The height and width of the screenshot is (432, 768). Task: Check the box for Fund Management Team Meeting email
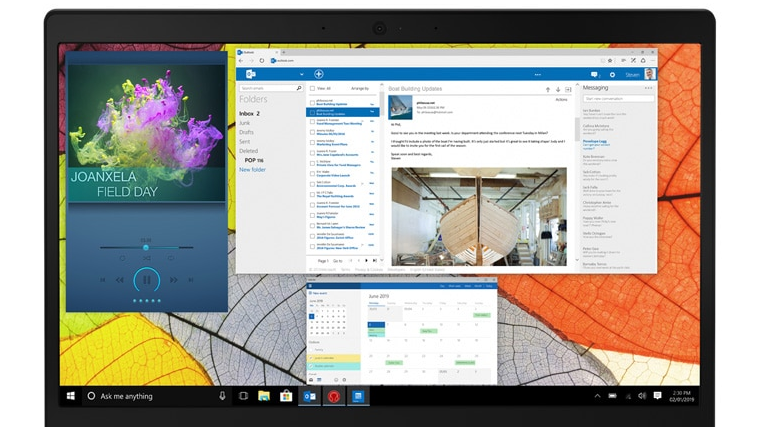(x=312, y=121)
